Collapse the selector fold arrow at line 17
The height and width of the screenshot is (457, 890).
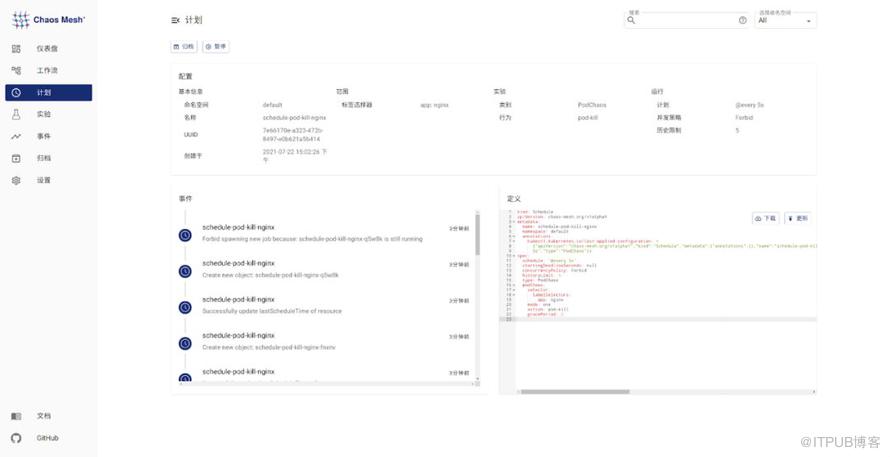point(513,290)
